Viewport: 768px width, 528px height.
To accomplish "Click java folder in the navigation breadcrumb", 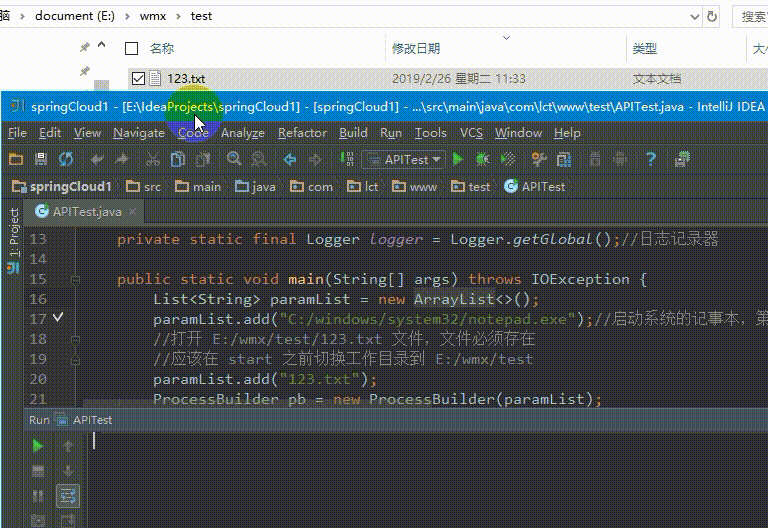I will pos(255,187).
